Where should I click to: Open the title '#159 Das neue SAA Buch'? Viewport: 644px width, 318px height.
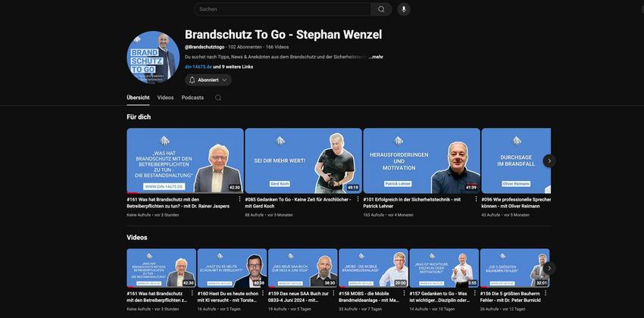[299, 297]
